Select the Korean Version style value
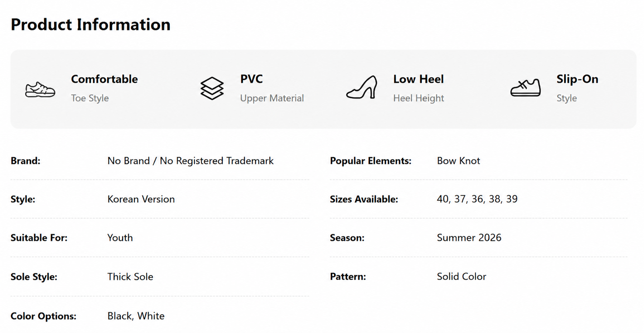This screenshot has height=333, width=644. 141,199
